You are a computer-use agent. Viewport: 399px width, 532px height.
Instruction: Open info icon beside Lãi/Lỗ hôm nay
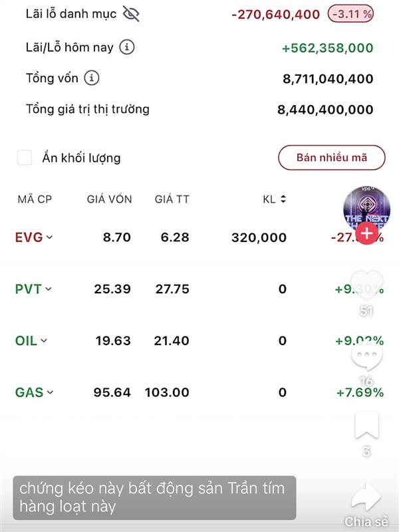coord(127,47)
